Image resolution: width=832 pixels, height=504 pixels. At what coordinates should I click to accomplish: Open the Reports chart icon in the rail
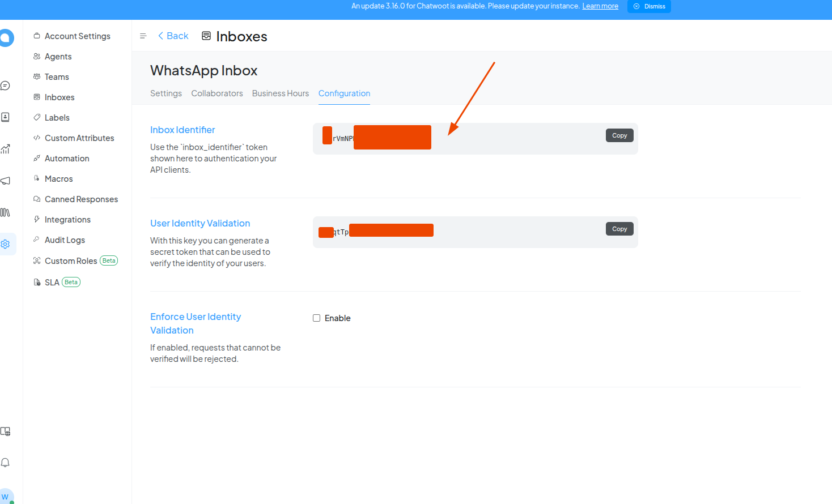(6, 149)
